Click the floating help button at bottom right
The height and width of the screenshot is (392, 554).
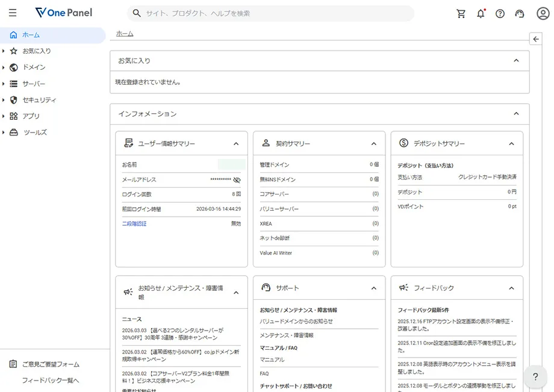[535, 376]
